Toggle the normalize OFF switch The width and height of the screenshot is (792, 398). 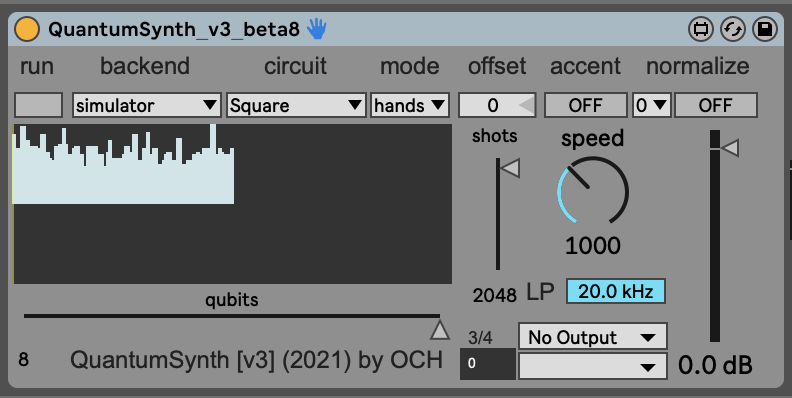[716, 105]
